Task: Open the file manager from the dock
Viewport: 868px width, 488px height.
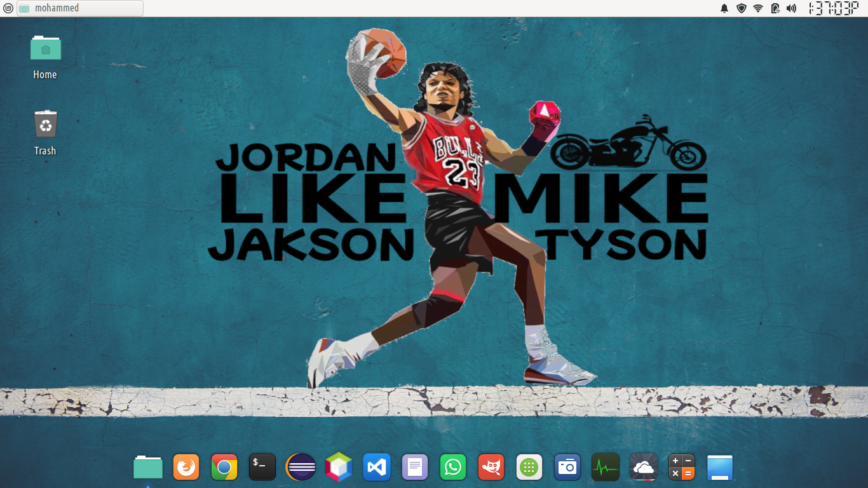Action: 148,467
